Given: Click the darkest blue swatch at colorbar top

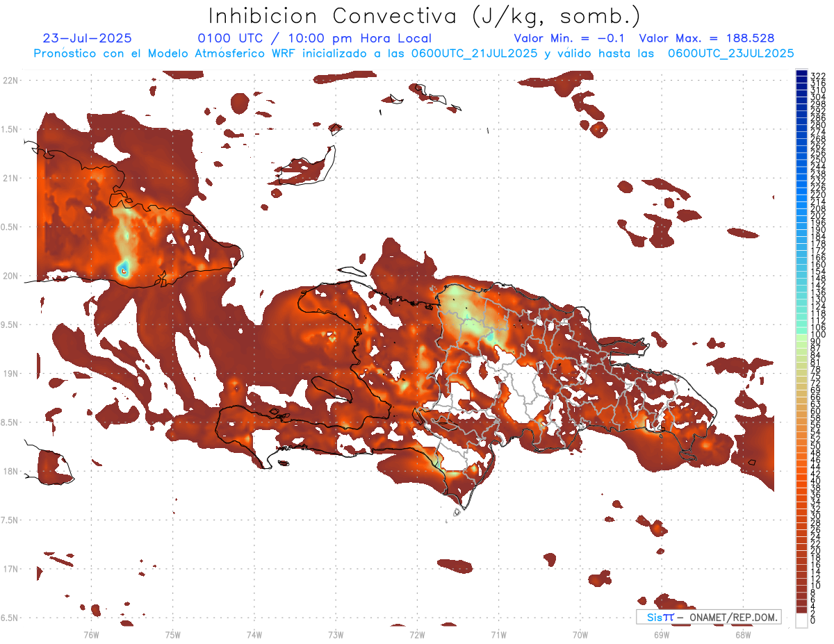Looking at the screenshot, I should [x=801, y=74].
